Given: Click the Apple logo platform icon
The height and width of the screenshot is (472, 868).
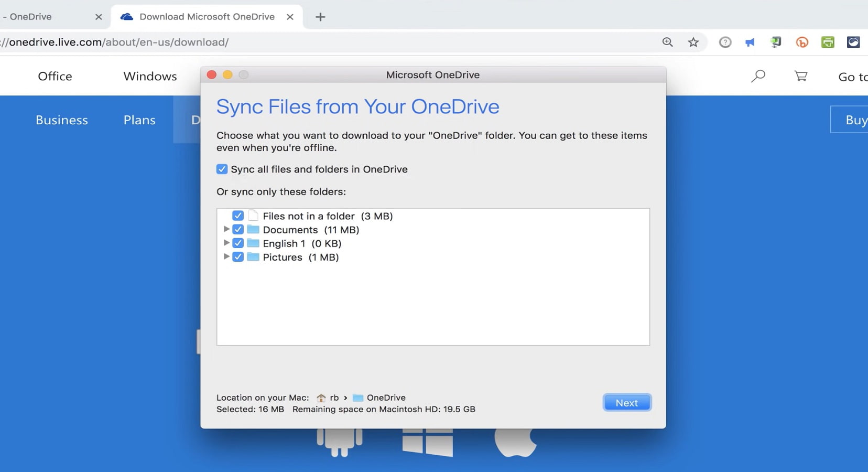Looking at the screenshot, I should tap(516, 443).
